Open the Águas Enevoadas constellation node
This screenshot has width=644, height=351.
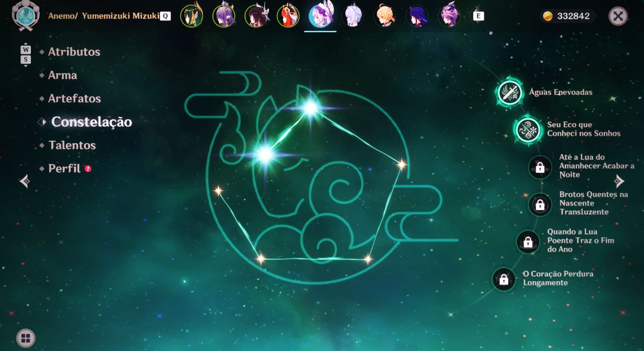click(510, 93)
